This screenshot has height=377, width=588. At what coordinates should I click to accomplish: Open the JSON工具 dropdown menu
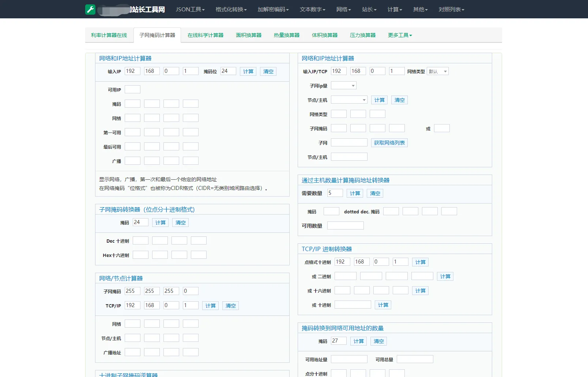click(x=190, y=10)
